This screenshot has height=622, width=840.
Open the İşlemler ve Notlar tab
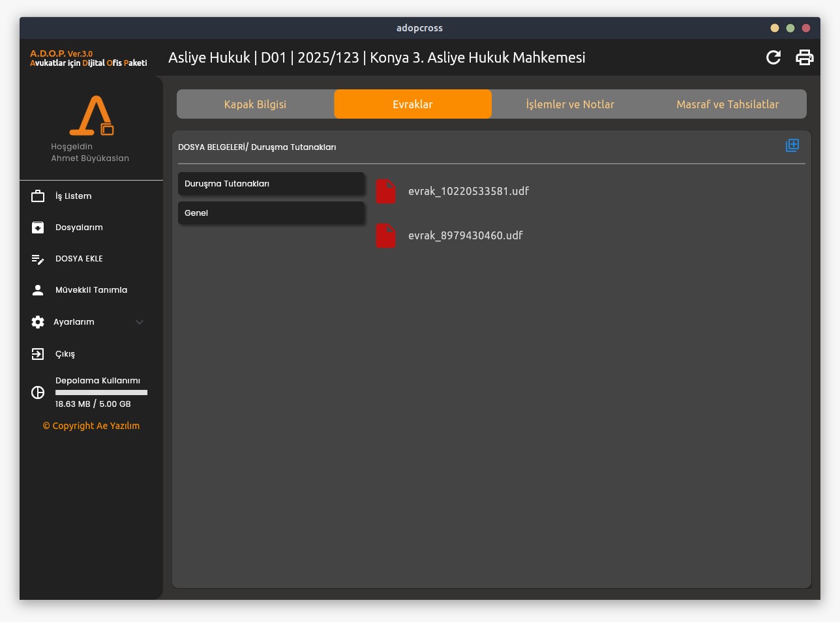point(570,104)
